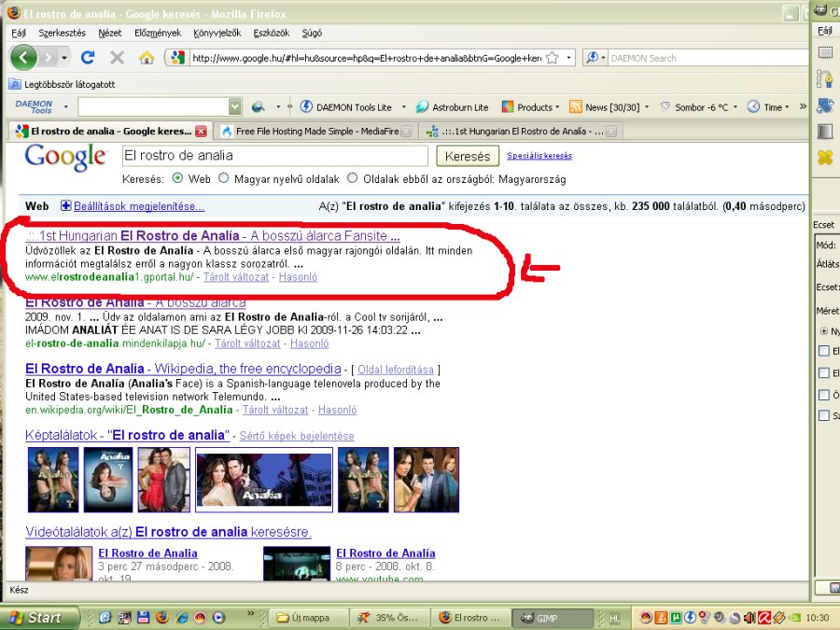Switch to the MediaFire tab
The height and width of the screenshot is (630, 840).
(317, 131)
